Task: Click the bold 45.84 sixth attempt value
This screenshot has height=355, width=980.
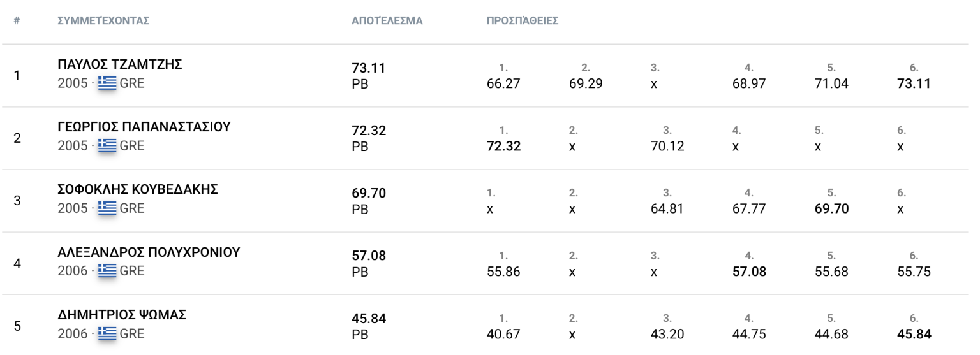Action: click(913, 334)
